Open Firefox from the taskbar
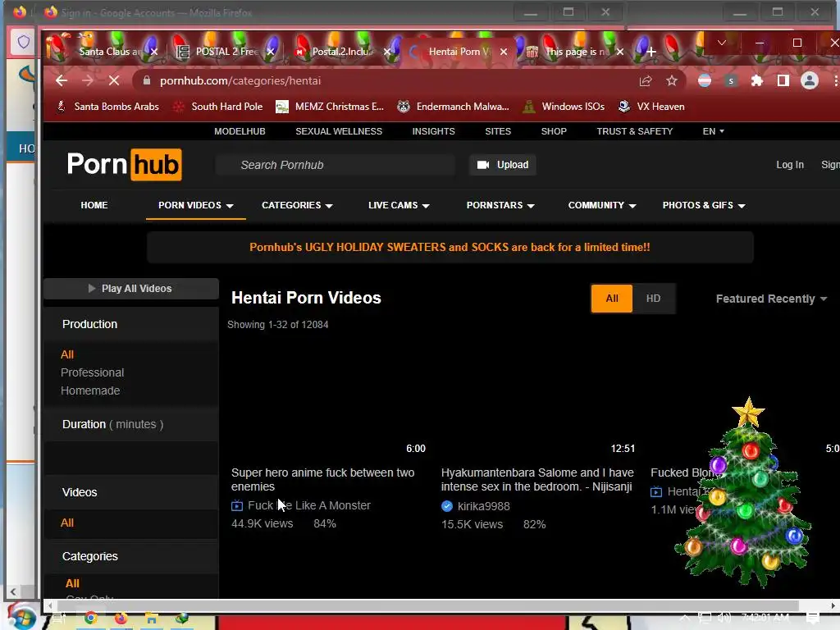840x630 pixels. pyautogui.click(x=121, y=619)
